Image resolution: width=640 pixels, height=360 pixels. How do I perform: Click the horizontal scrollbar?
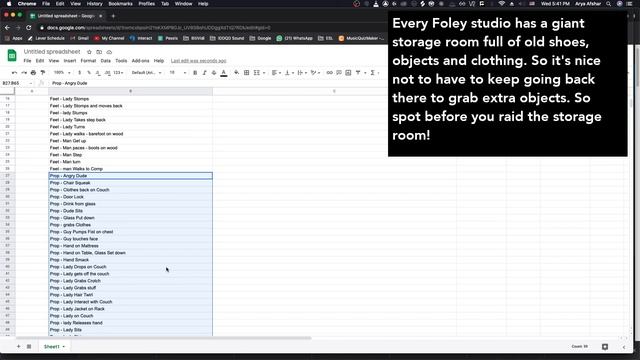[x=163, y=338]
